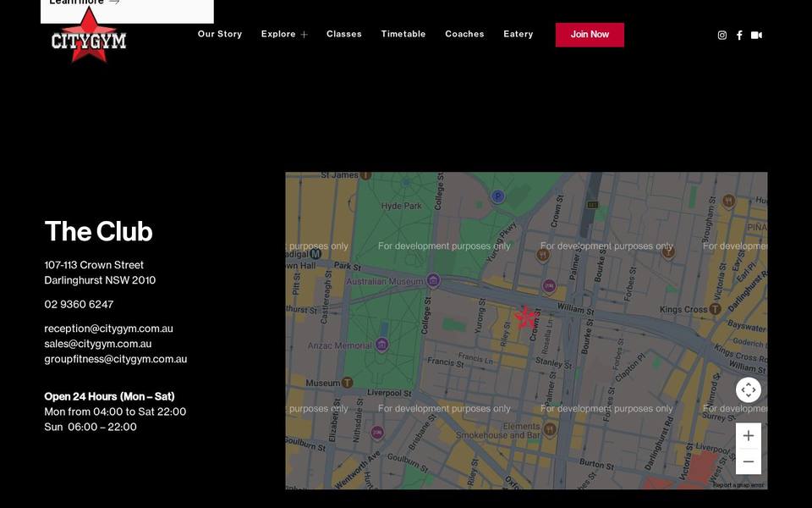Image resolution: width=812 pixels, height=508 pixels.
Task: Click the restaurant pin near Brougham St
Action: 728,200
